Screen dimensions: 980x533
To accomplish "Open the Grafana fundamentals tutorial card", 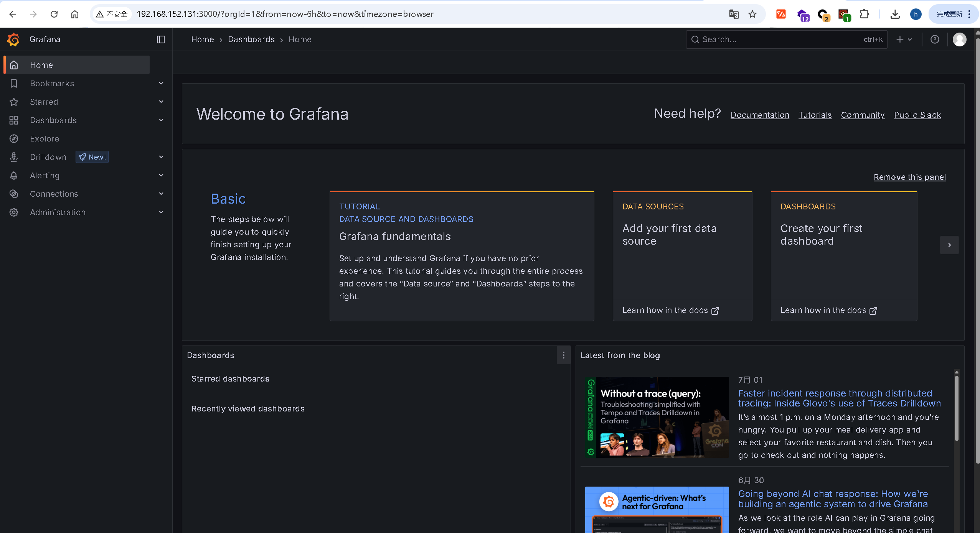I will [x=462, y=256].
